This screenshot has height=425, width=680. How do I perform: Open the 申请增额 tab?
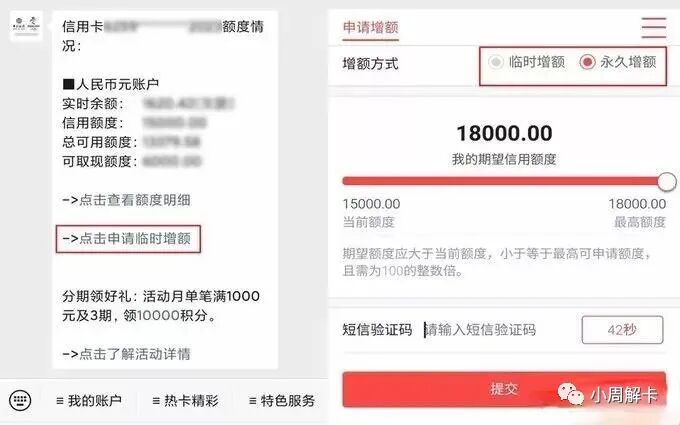click(x=370, y=27)
